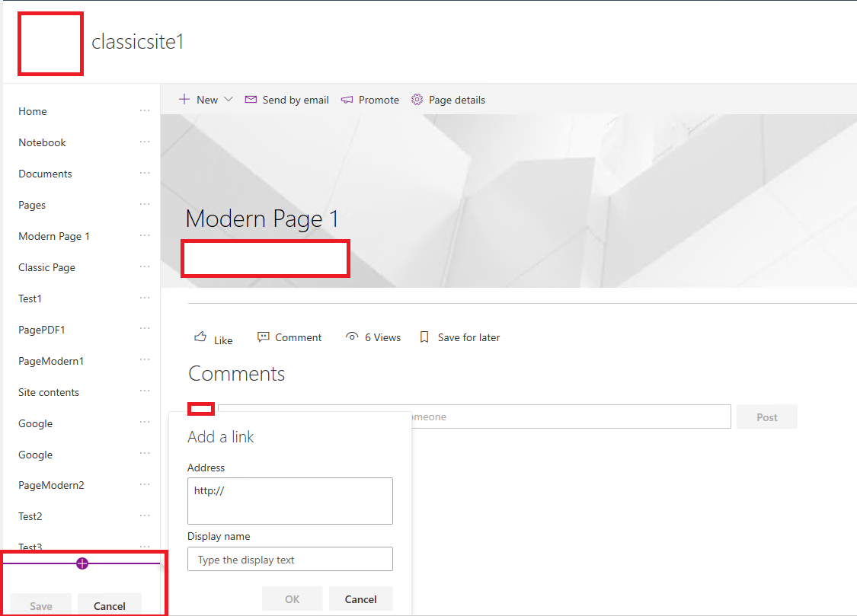This screenshot has width=857, height=616.
Task: Click the Comment speech bubble icon
Action: pyautogui.click(x=264, y=337)
